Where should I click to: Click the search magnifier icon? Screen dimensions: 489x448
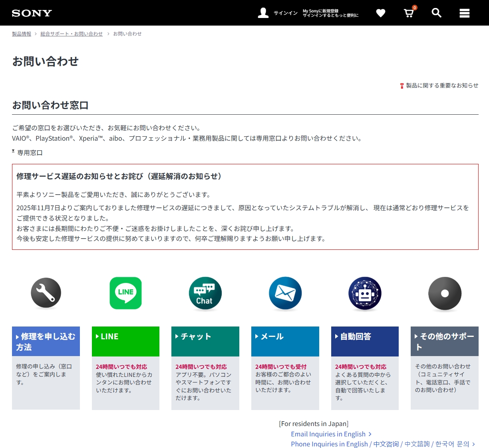(436, 13)
